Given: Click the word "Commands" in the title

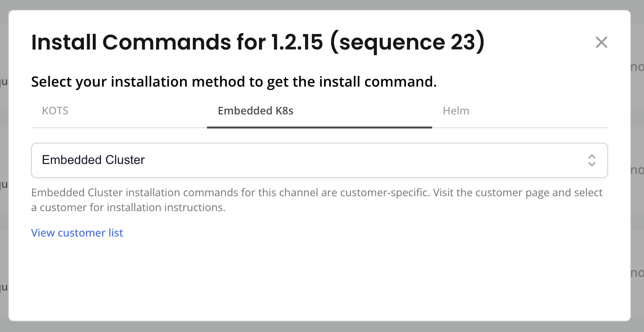Looking at the screenshot, I should (x=167, y=42).
